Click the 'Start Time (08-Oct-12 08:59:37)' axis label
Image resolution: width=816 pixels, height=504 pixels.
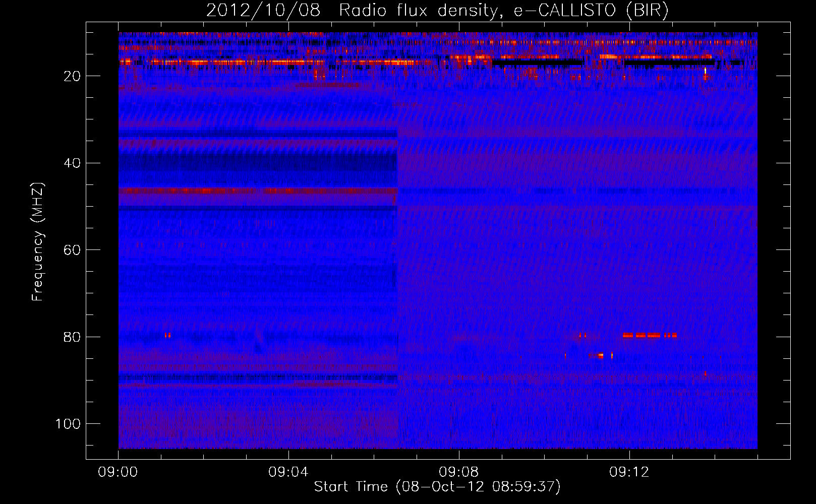[437, 486]
